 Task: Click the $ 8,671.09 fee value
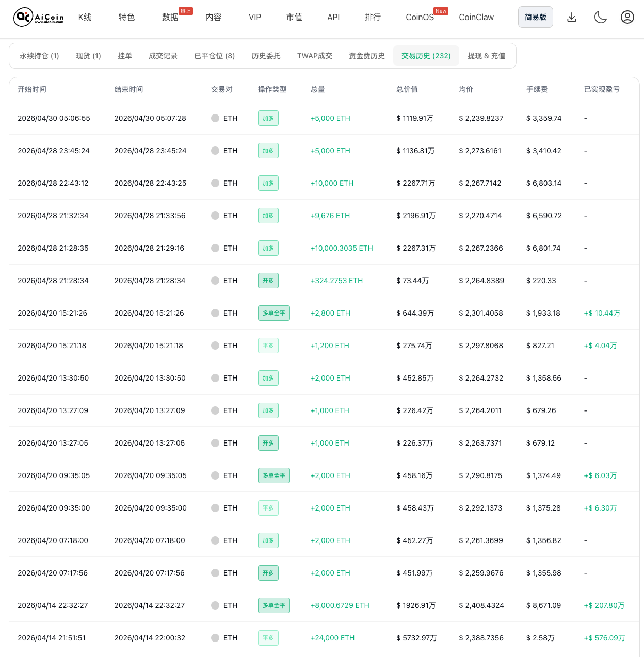point(543,605)
